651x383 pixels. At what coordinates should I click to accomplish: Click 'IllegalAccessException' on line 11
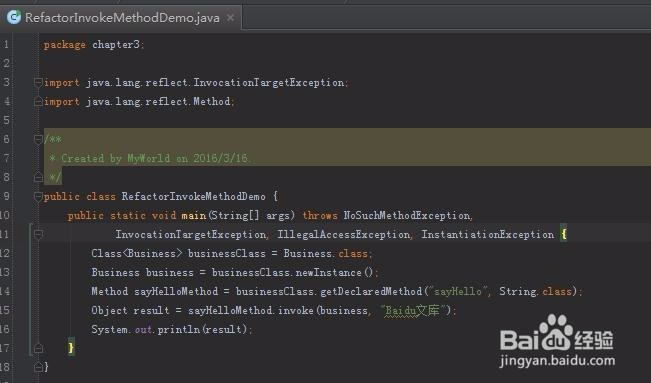[x=343, y=234]
